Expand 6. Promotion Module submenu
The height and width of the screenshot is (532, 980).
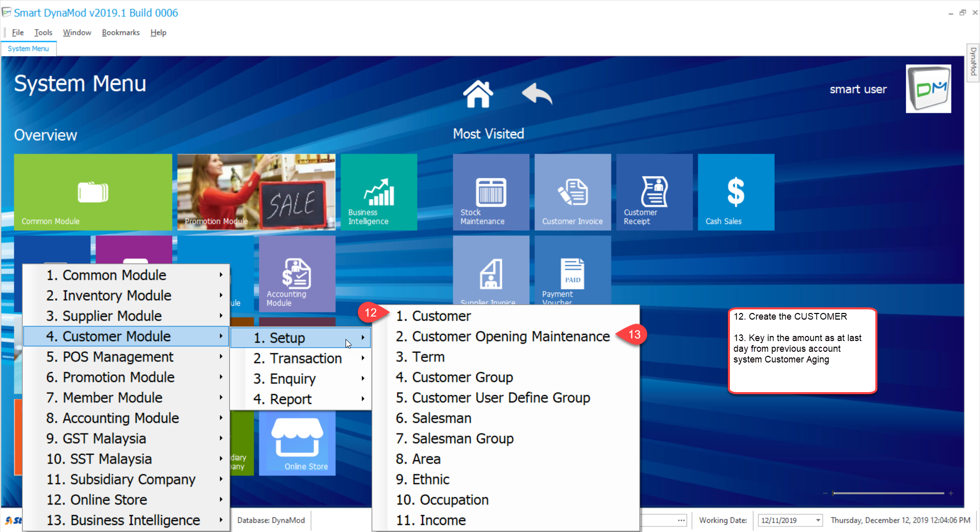(126, 377)
